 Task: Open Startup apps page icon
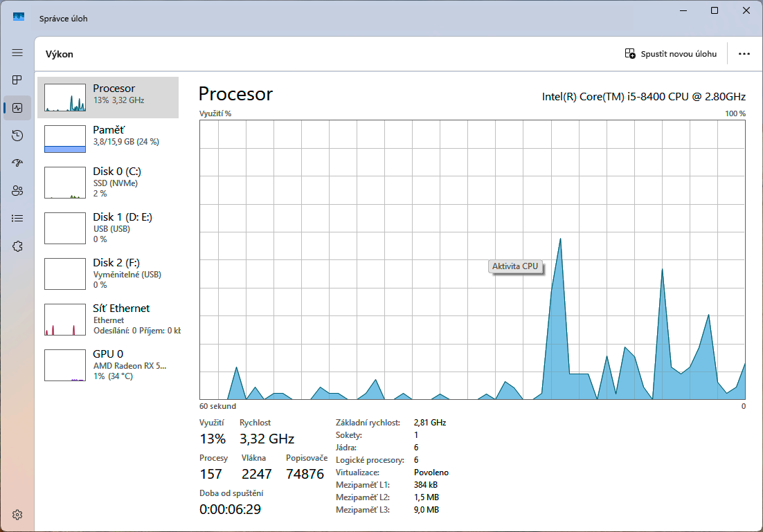pos(17,163)
